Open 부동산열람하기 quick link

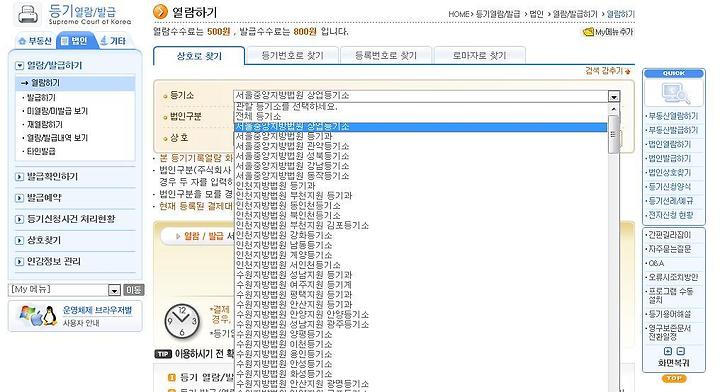673,116
